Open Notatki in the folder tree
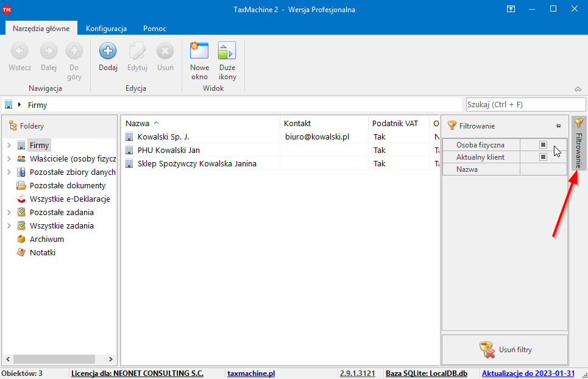 coord(42,252)
